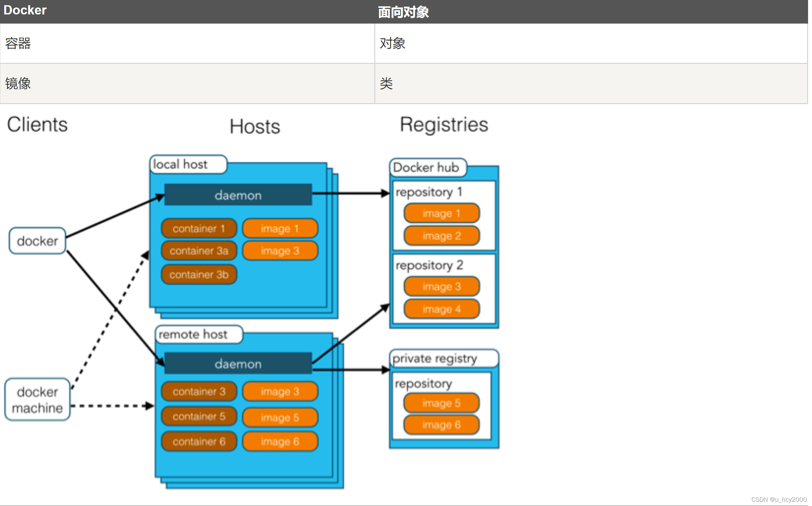Click the 'repository 1' title

[429, 192]
